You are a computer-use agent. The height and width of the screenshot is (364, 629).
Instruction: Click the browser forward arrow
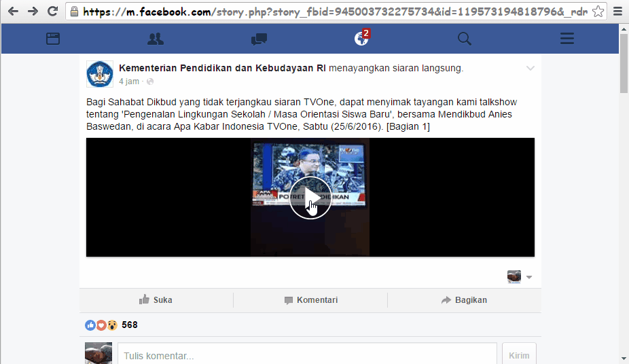(33, 12)
